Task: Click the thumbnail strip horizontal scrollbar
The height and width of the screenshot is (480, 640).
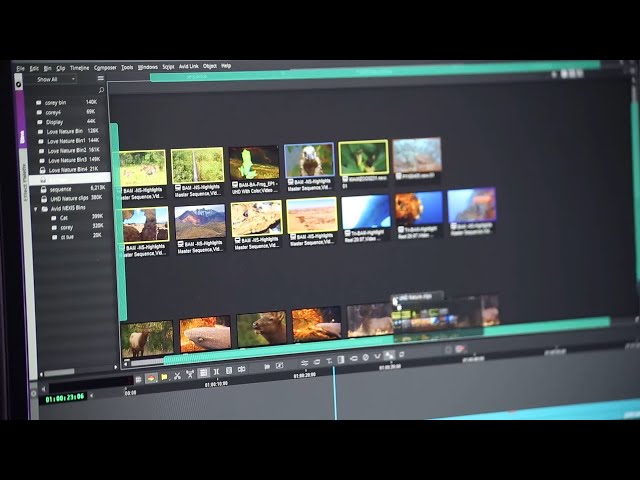Action: coord(147,362)
